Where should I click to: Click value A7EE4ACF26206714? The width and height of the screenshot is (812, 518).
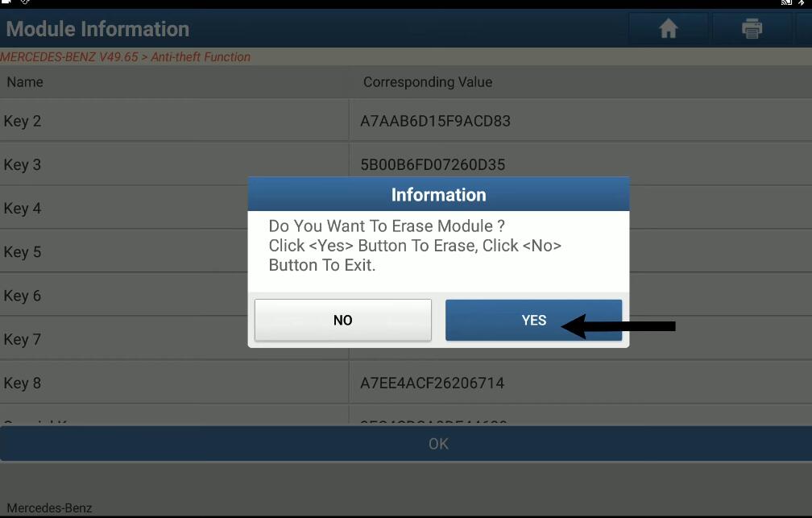(432, 383)
